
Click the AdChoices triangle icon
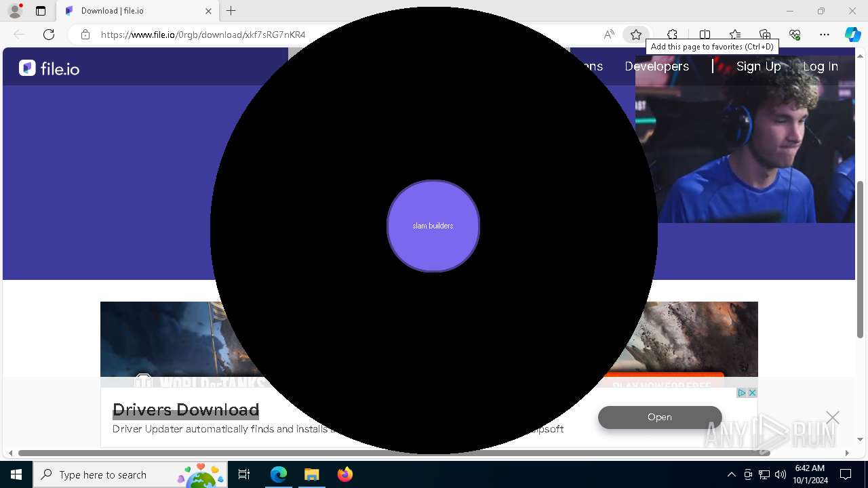[x=742, y=393]
